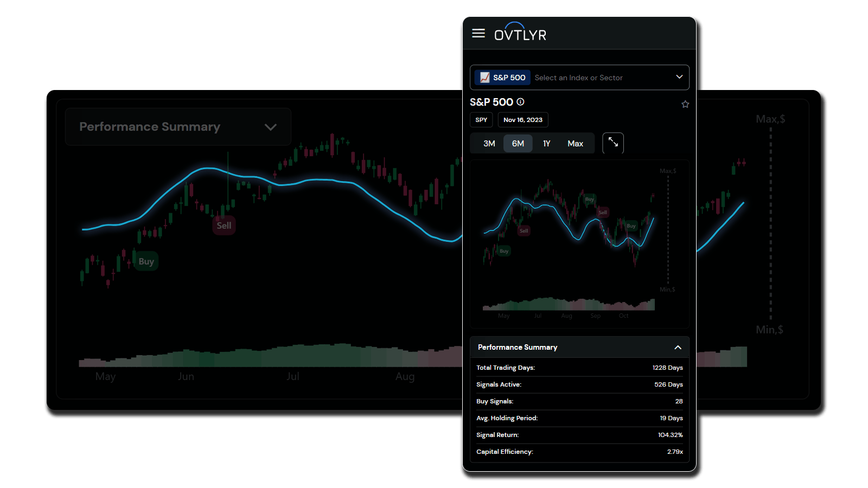Viewport: 868px width, 488px height.
Task: Collapse the Performance Summary panel
Action: coord(678,348)
